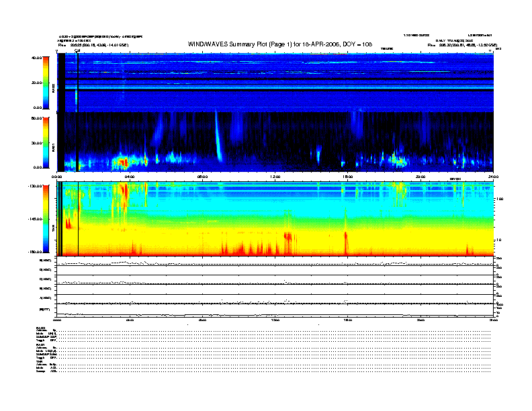Click the RAD1 intensity color bar
Screen dimensions: 532x411
[x=46, y=143]
